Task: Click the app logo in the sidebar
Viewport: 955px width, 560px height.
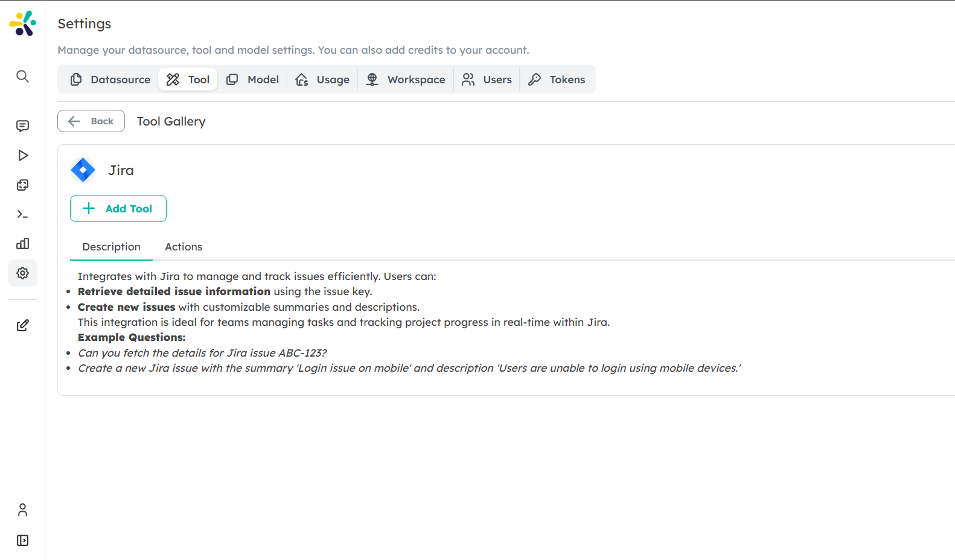Action: (x=23, y=24)
